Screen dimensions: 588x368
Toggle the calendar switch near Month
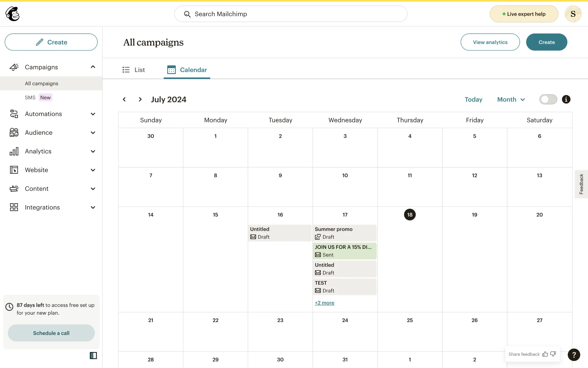pyautogui.click(x=548, y=99)
